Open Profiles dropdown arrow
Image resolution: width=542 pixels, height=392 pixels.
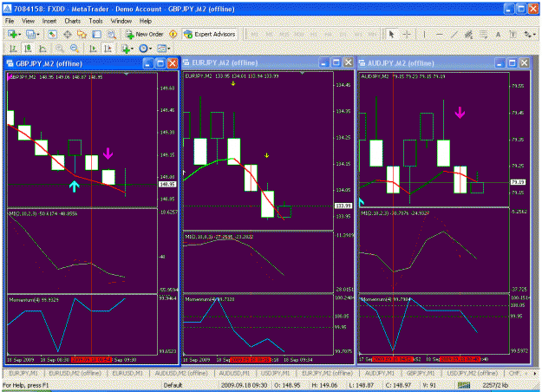[x=38, y=35]
